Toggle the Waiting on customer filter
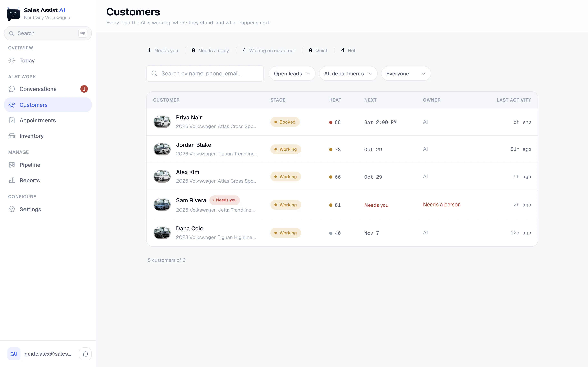588x367 pixels. point(269,51)
